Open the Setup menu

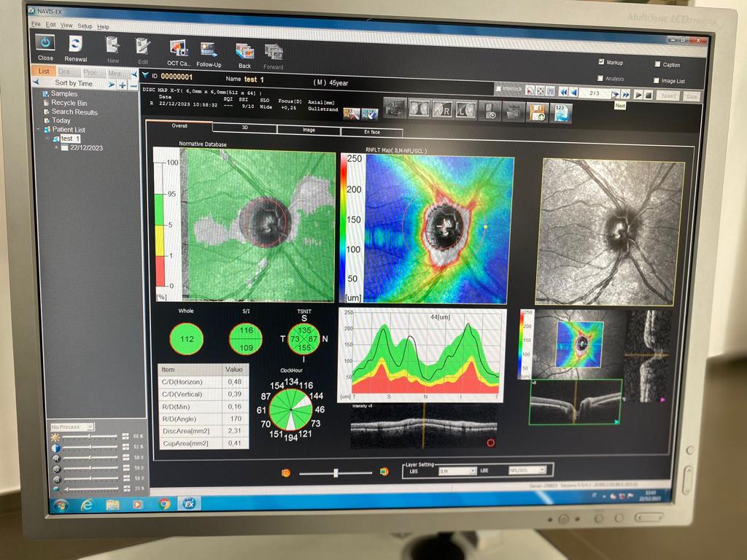coord(85,26)
